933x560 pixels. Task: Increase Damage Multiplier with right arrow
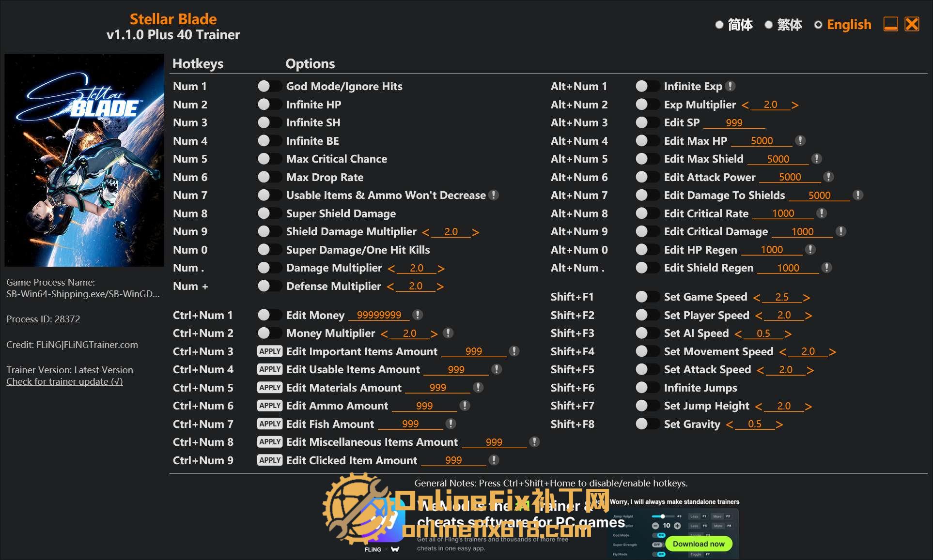coord(441,268)
